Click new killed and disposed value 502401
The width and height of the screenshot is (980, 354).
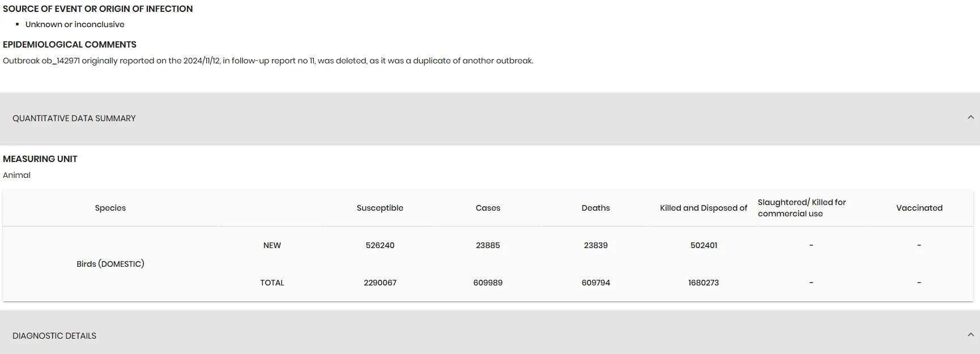(704, 245)
